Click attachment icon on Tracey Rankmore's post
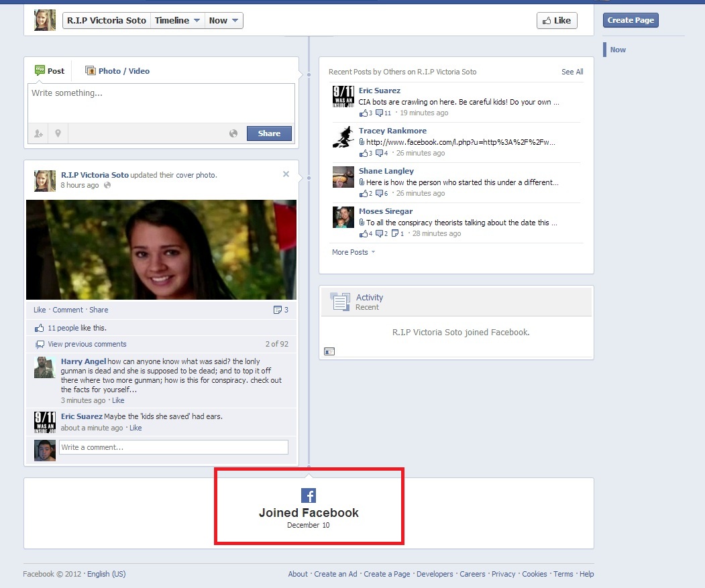The width and height of the screenshot is (705, 588). pyautogui.click(x=362, y=142)
